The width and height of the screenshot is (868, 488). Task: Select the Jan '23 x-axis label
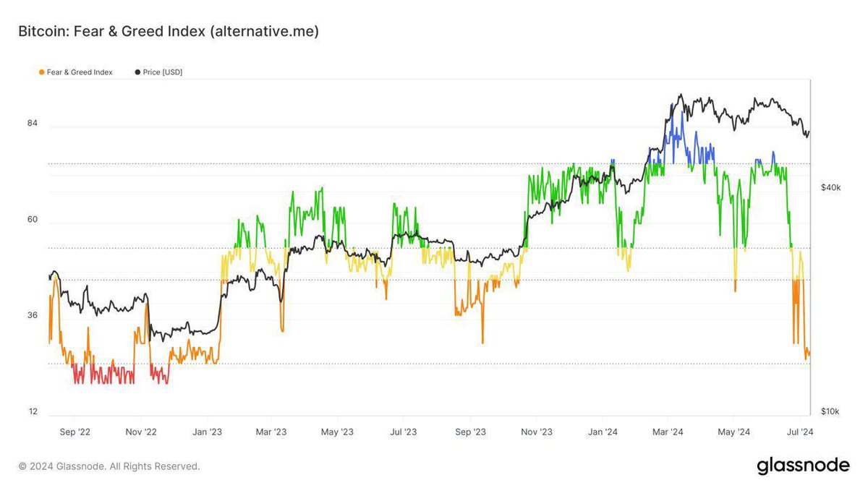[207, 432]
